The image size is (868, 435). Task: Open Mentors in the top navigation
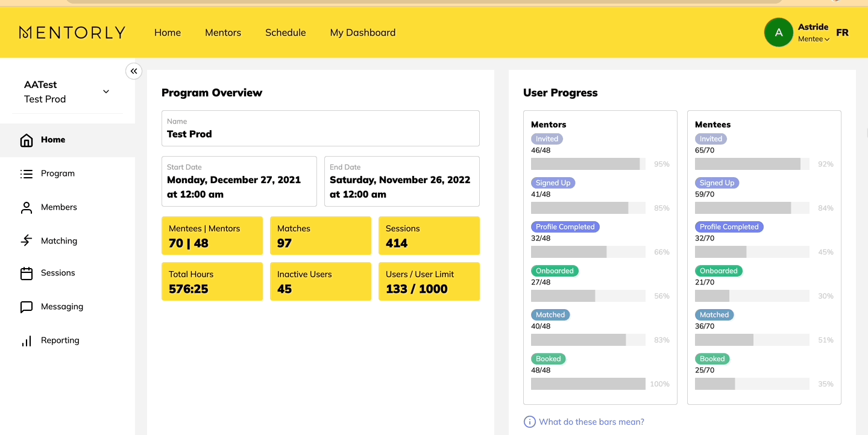pos(223,33)
